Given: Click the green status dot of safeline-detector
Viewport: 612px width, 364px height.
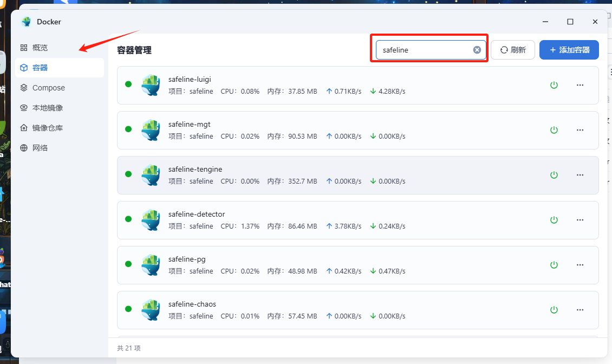Looking at the screenshot, I should [128, 219].
